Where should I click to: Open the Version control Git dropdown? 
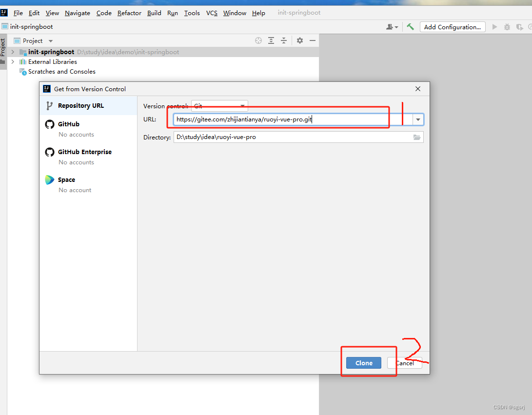coord(219,106)
